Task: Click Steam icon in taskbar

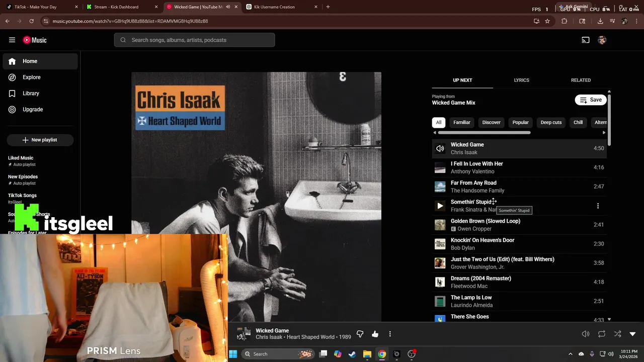Action: (352, 354)
